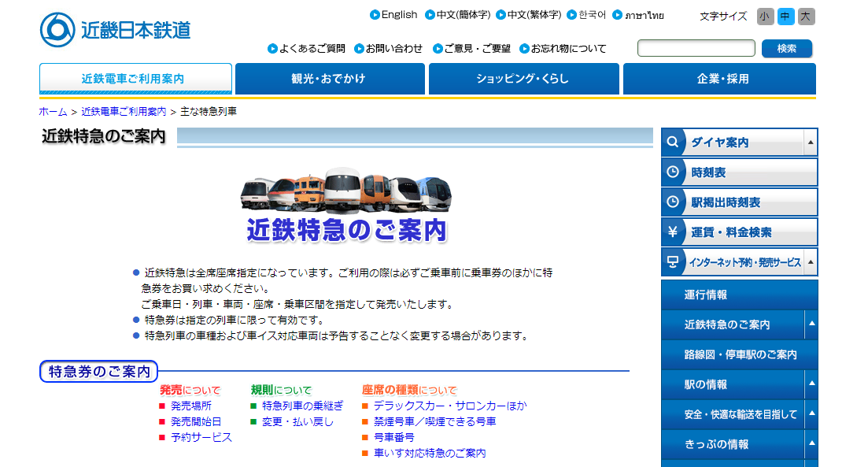Click the limited express trains banner image
This screenshot has width=868, height=467.
346,205
